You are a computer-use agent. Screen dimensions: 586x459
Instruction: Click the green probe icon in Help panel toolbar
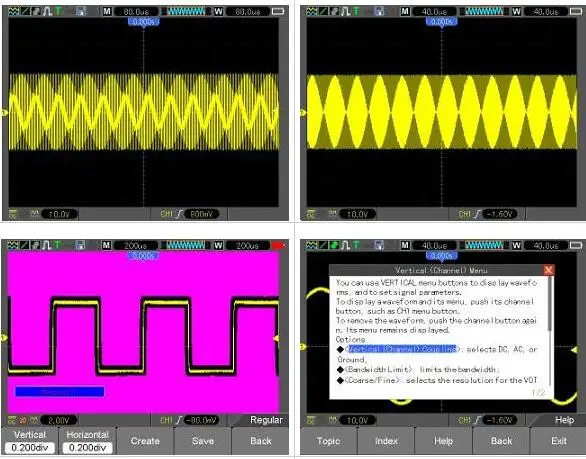(x=334, y=245)
